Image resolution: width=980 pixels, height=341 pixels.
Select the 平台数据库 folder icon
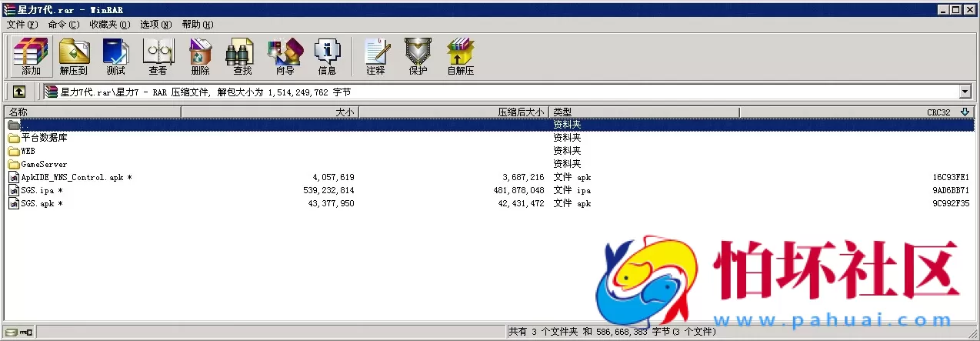point(14,138)
